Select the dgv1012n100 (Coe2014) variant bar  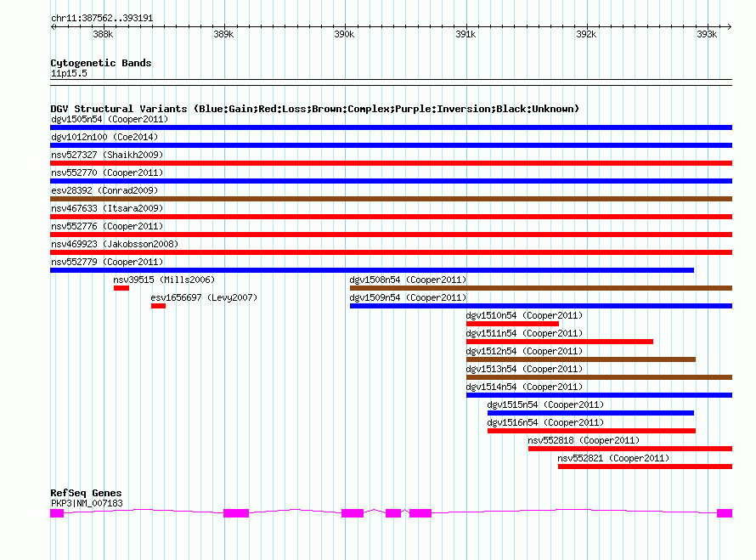click(391, 145)
